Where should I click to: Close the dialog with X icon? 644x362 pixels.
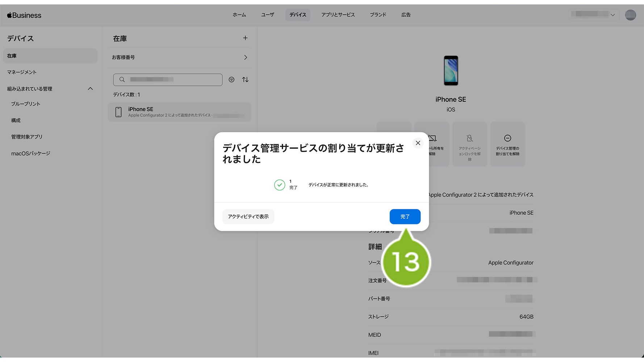click(418, 143)
